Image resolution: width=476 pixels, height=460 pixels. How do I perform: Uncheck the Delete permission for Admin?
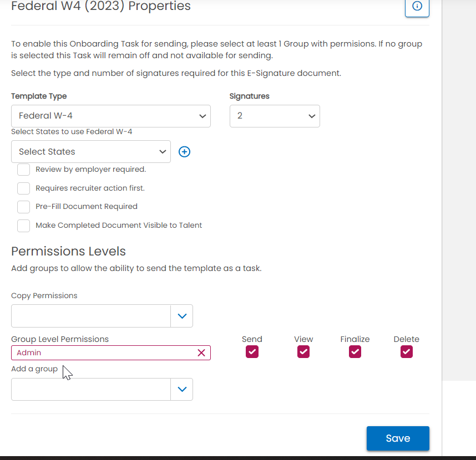click(407, 352)
